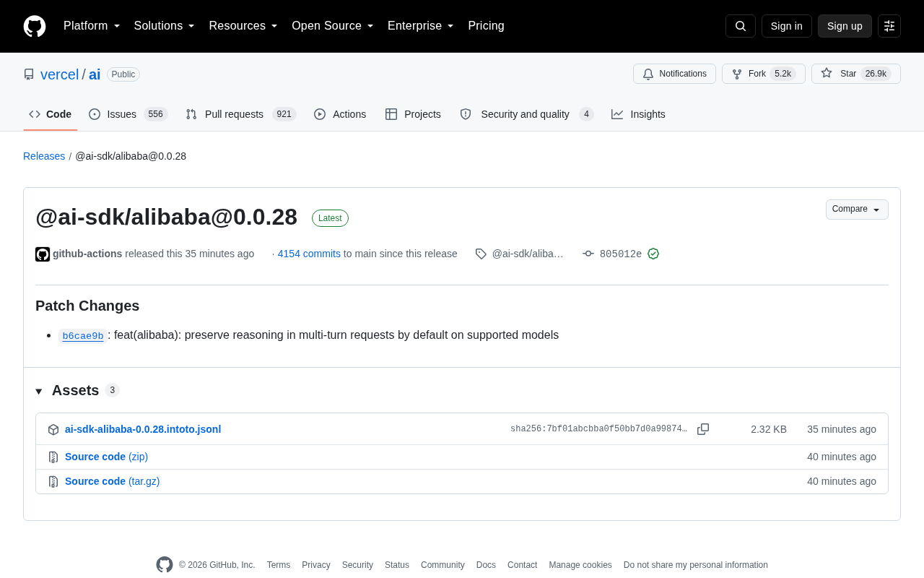The width and height of the screenshot is (924, 578).
Task: Click the Public visibility label
Action: click(123, 74)
